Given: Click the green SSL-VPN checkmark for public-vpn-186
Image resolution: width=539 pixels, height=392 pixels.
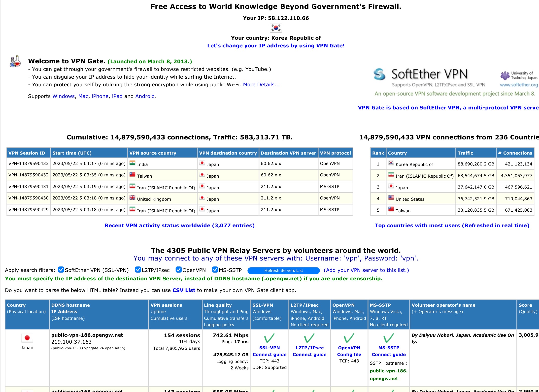Looking at the screenshot, I should coord(269,338).
